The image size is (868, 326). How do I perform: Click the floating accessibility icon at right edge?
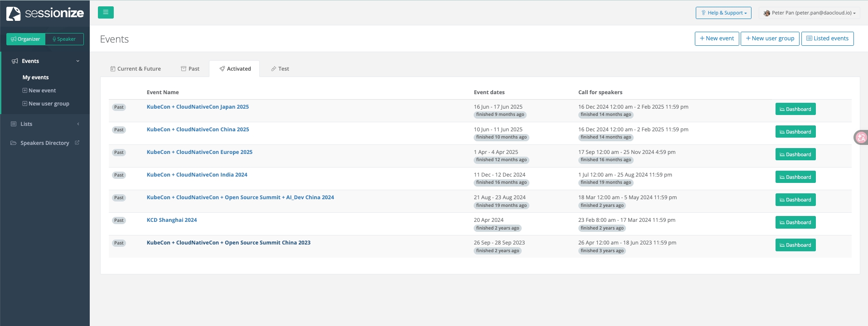pyautogui.click(x=861, y=137)
